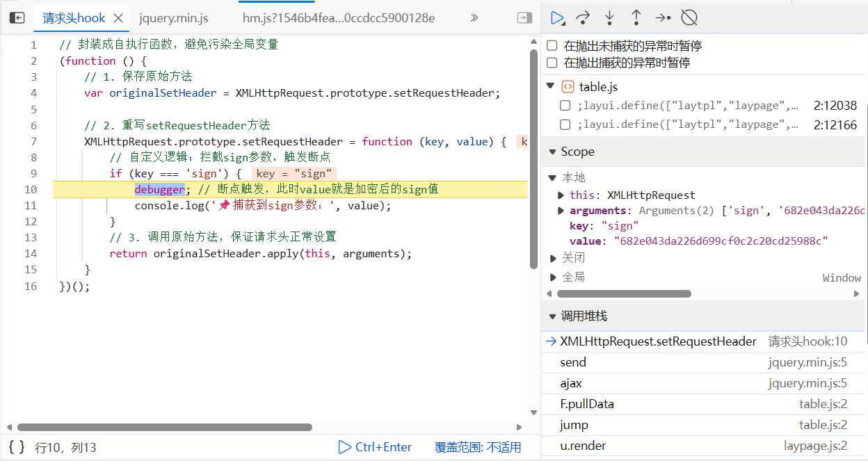Resume script execution with play button
This screenshot has width=868, height=461.
pyautogui.click(x=557, y=18)
